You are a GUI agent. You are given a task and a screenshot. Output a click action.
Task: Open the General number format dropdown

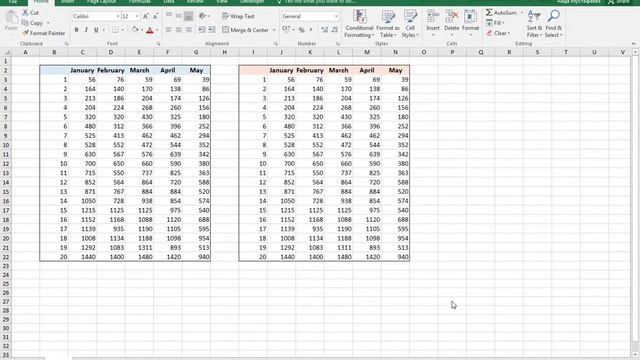pyautogui.click(x=336, y=16)
